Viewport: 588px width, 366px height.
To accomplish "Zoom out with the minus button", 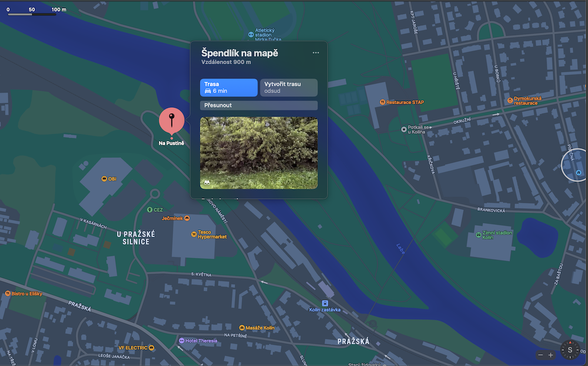I will click(x=540, y=355).
